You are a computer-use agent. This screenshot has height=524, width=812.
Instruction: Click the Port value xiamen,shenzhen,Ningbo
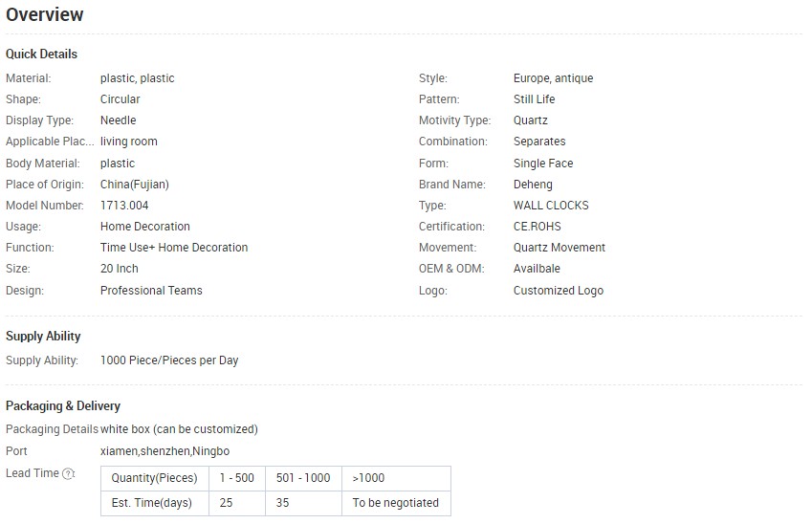coord(165,451)
